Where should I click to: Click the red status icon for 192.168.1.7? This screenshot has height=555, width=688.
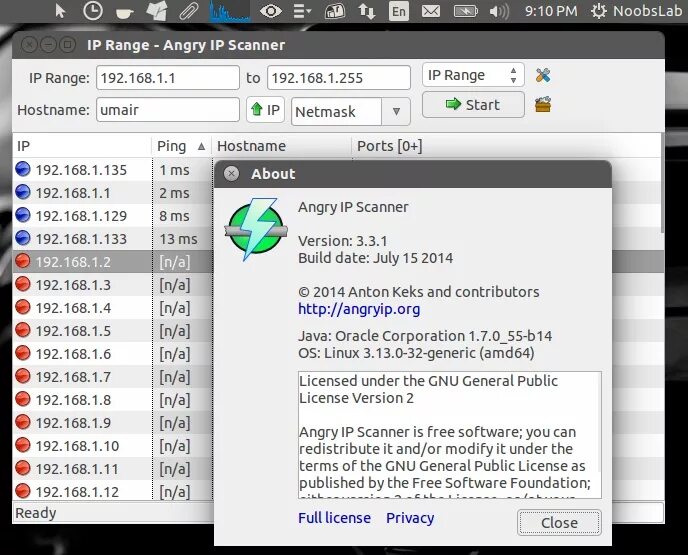[23, 376]
